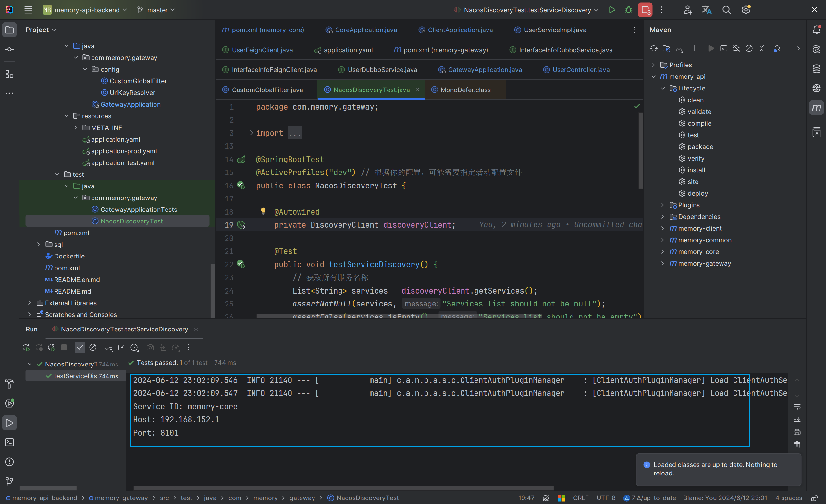
Task: Clear console output with trash icon
Action: [797, 445]
